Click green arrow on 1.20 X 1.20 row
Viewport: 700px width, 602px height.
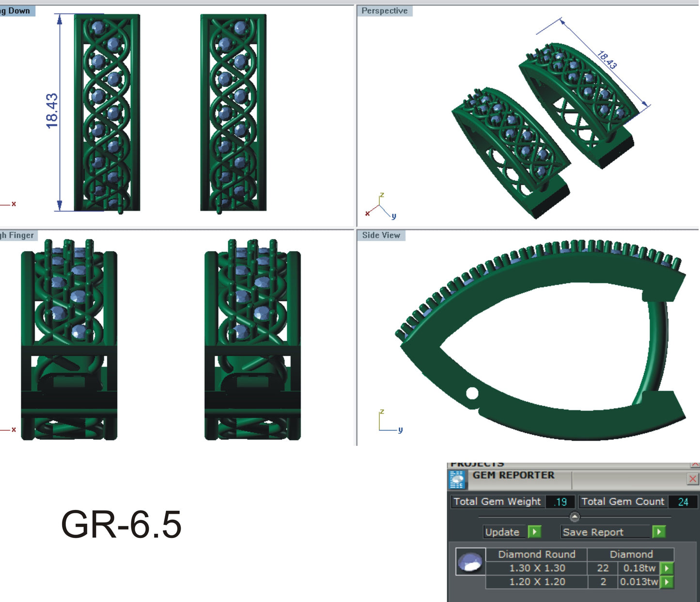click(x=667, y=582)
